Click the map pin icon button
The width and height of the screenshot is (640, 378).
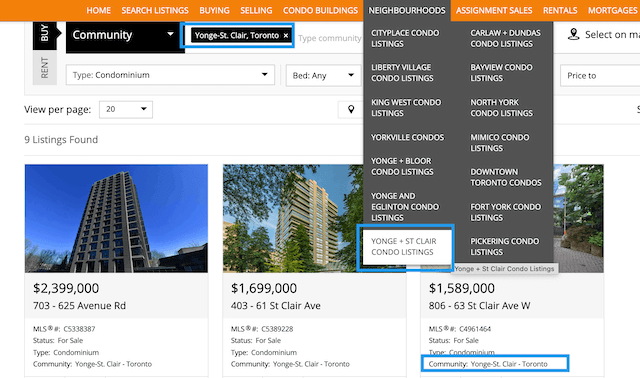click(351, 109)
